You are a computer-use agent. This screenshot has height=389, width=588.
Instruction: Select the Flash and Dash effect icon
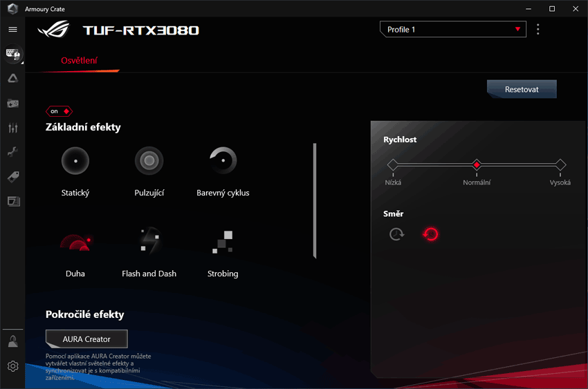(x=149, y=242)
